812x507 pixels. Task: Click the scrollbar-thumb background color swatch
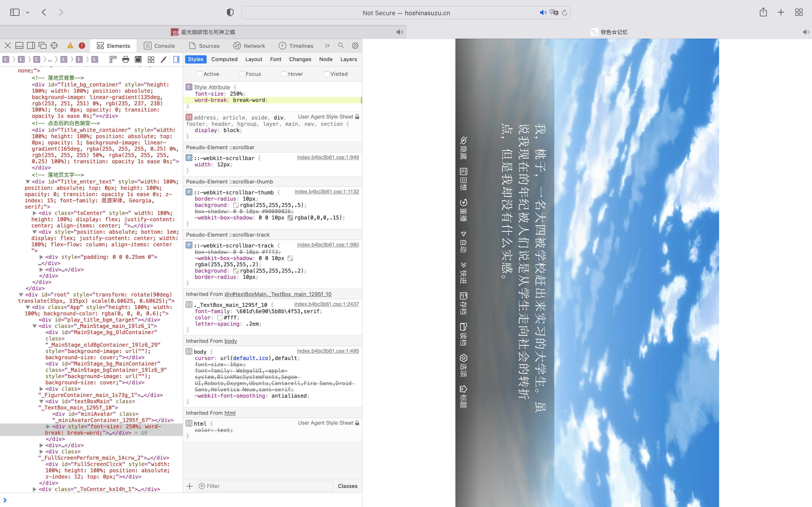236,205
